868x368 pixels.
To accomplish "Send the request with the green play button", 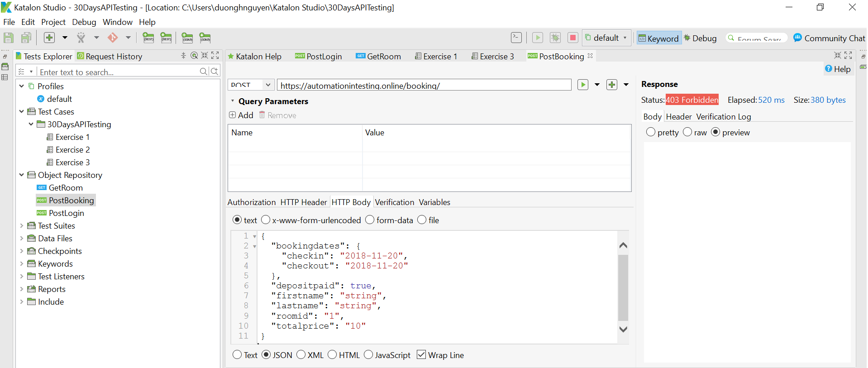I will click(583, 85).
